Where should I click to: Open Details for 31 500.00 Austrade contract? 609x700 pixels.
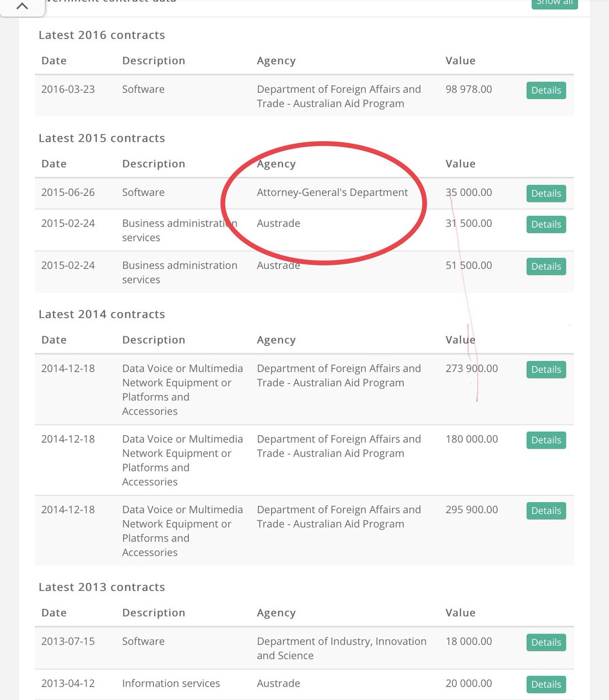coord(546,225)
